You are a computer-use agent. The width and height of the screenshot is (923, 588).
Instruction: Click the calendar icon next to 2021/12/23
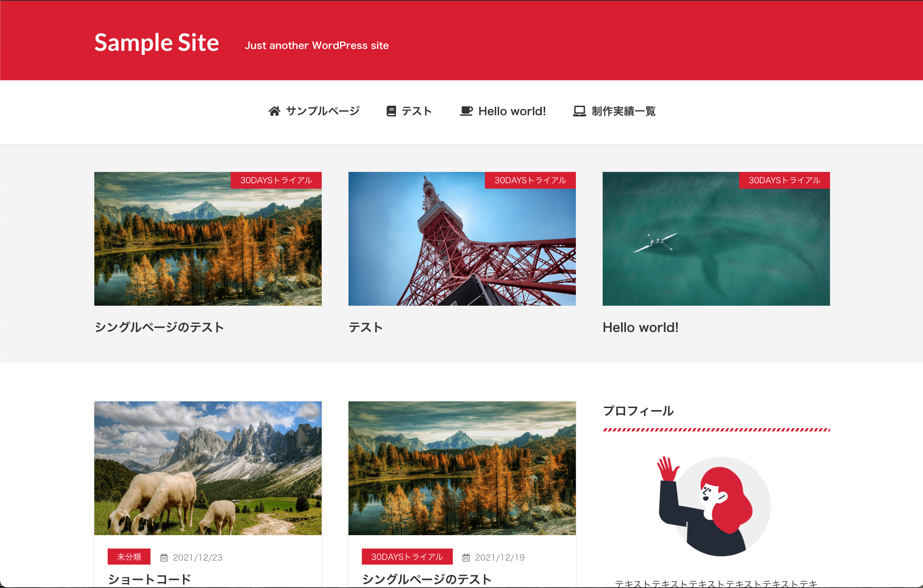[164, 557]
